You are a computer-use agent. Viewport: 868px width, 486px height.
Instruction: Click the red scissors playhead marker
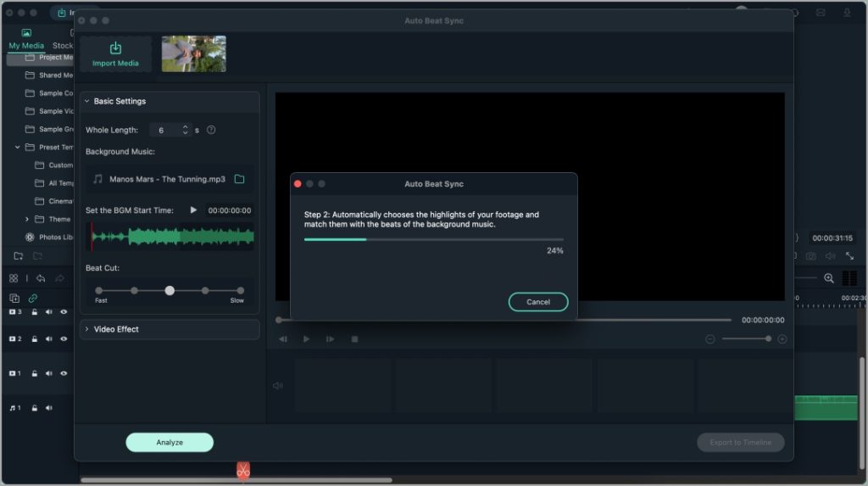tap(243, 471)
